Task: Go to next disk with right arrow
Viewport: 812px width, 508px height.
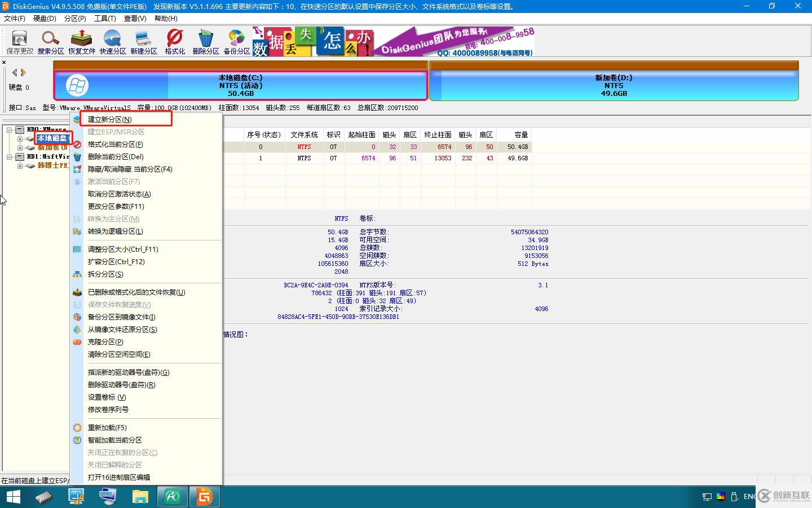Action: click(x=23, y=72)
